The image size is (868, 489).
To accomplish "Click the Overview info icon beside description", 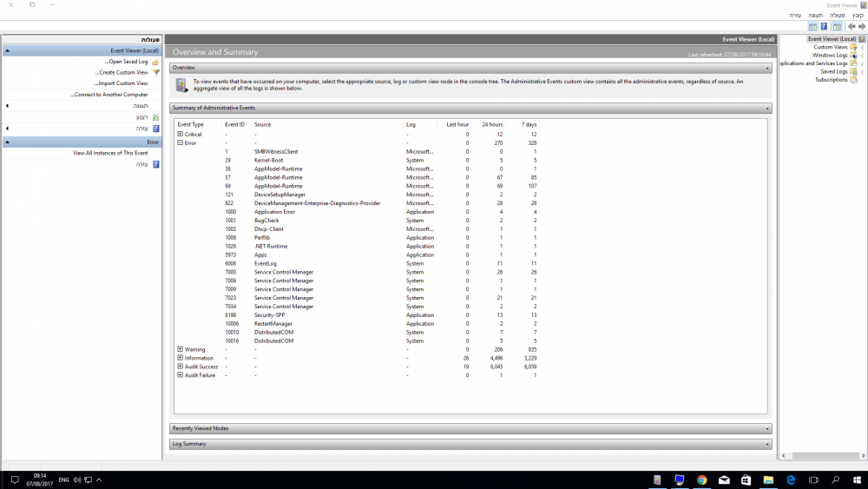I will click(x=181, y=85).
